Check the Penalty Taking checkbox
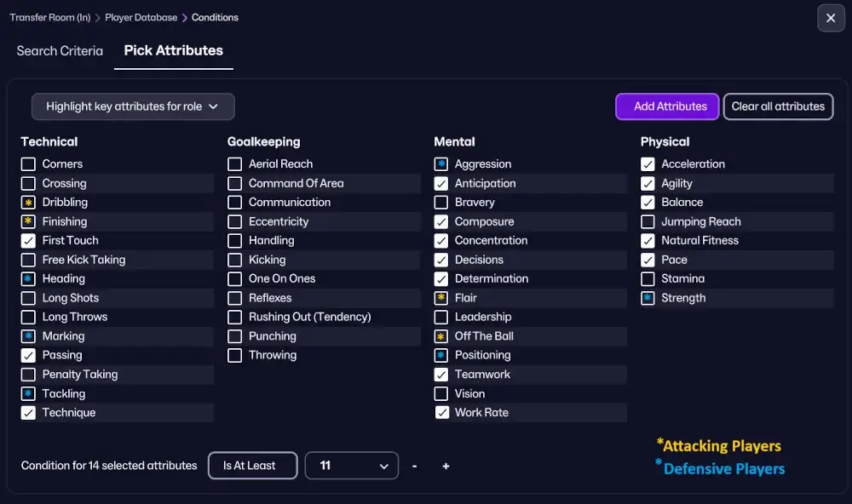The height and width of the screenshot is (504, 852). [x=28, y=375]
